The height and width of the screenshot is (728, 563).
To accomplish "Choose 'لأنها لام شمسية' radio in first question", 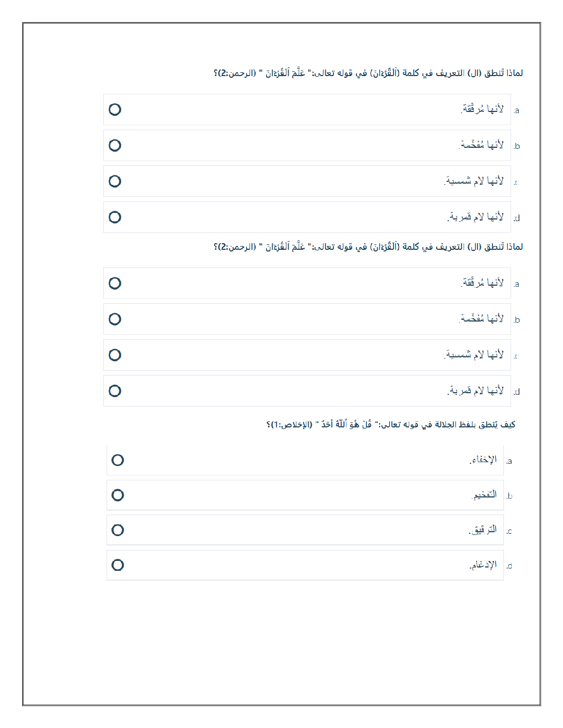I will pos(115,181).
